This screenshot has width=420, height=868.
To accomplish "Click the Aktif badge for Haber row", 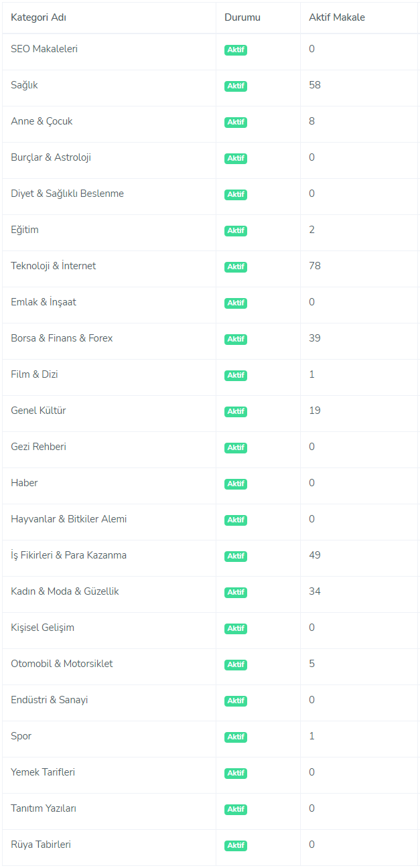I will pyautogui.click(x=236, y=484).
